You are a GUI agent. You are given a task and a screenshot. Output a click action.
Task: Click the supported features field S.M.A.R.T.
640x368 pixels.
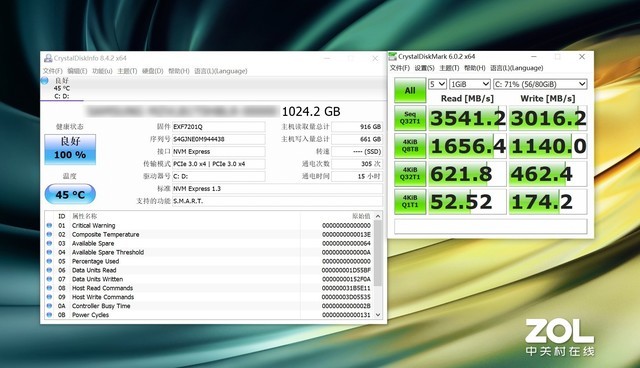click(x=277, y=201)
